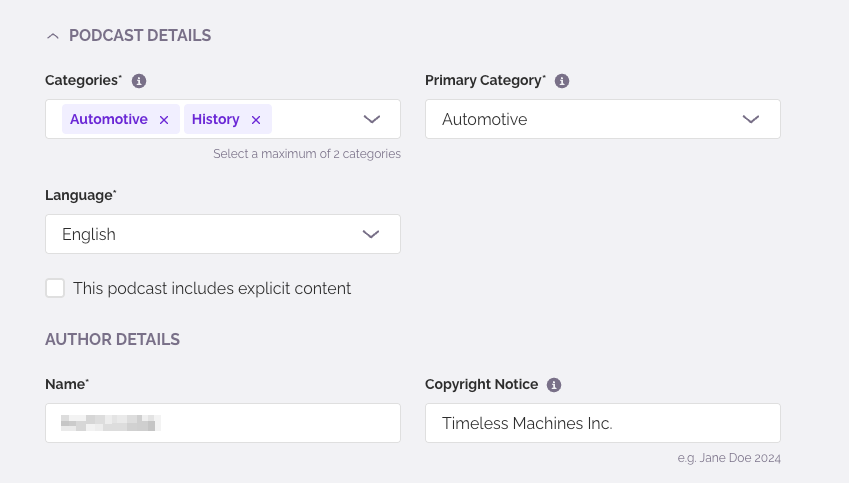Screen dimensions: 849x483
Task: Remove the Automotive category tag
Action: (x=164, y=120)
